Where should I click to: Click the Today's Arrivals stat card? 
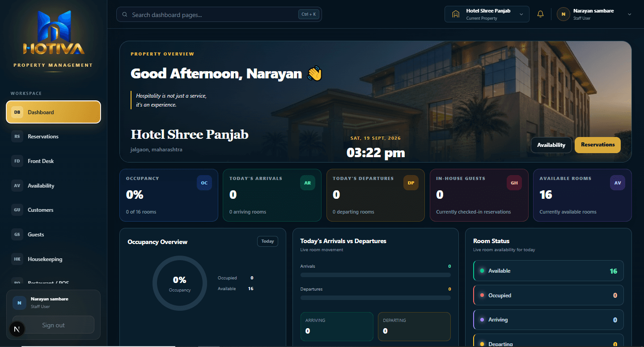click(x=272, y=195)
